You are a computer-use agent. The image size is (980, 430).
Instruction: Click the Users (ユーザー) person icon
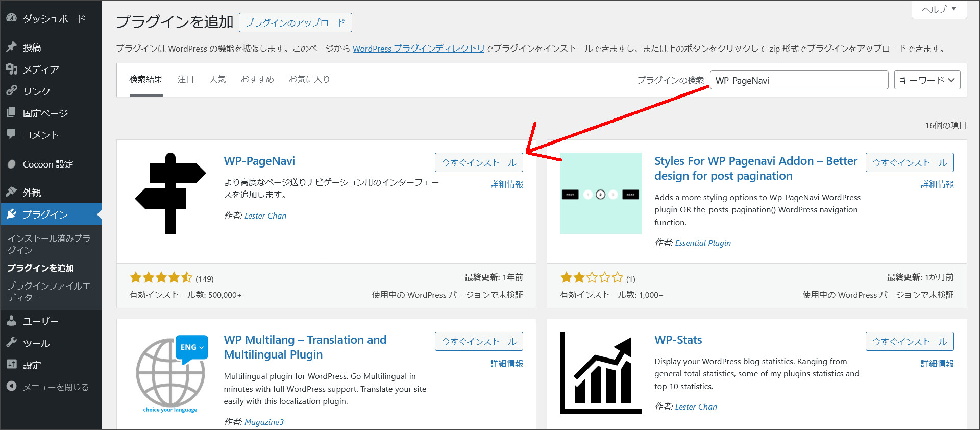coord(12,321)
